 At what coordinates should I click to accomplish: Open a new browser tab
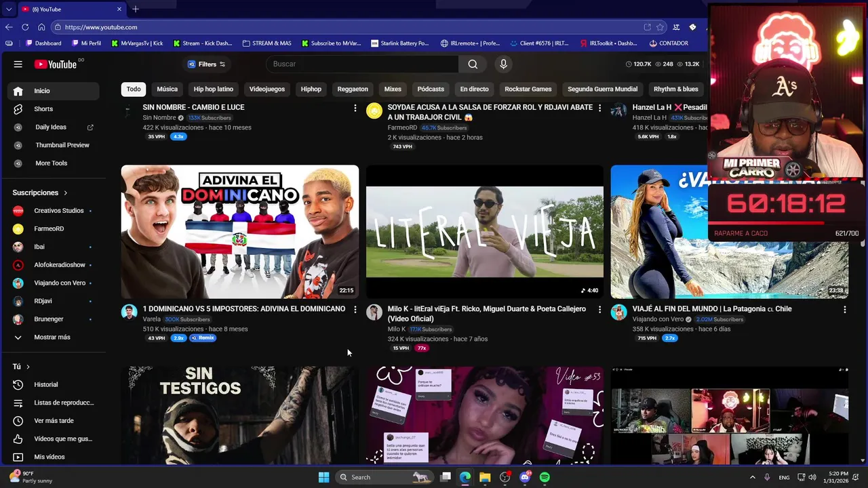[136, 9]
